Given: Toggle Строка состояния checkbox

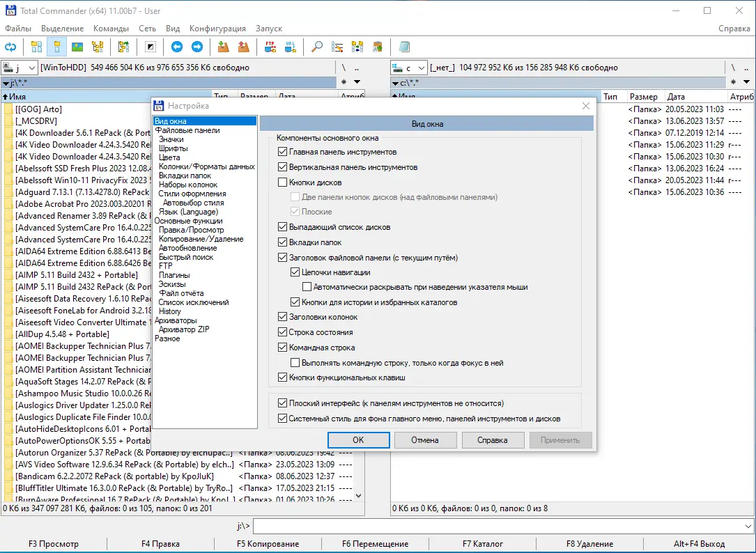Looking at the screenshot, I should click(x=282, y=332).
